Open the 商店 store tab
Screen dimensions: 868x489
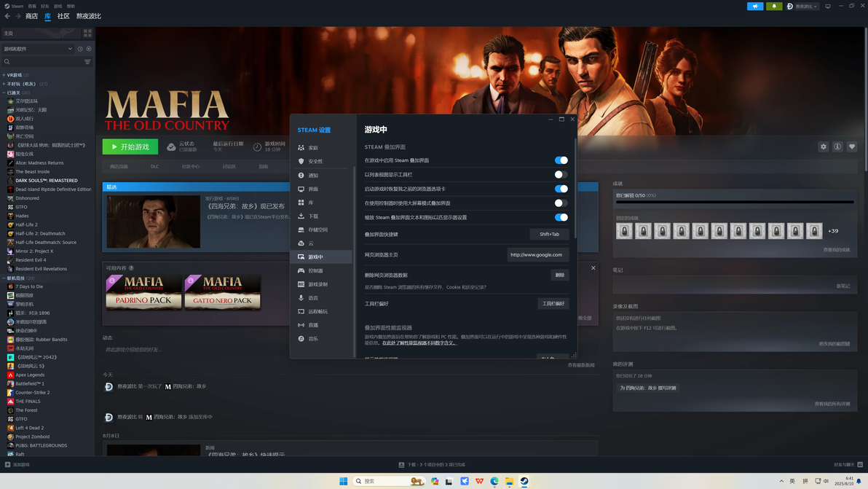point(31,16)
